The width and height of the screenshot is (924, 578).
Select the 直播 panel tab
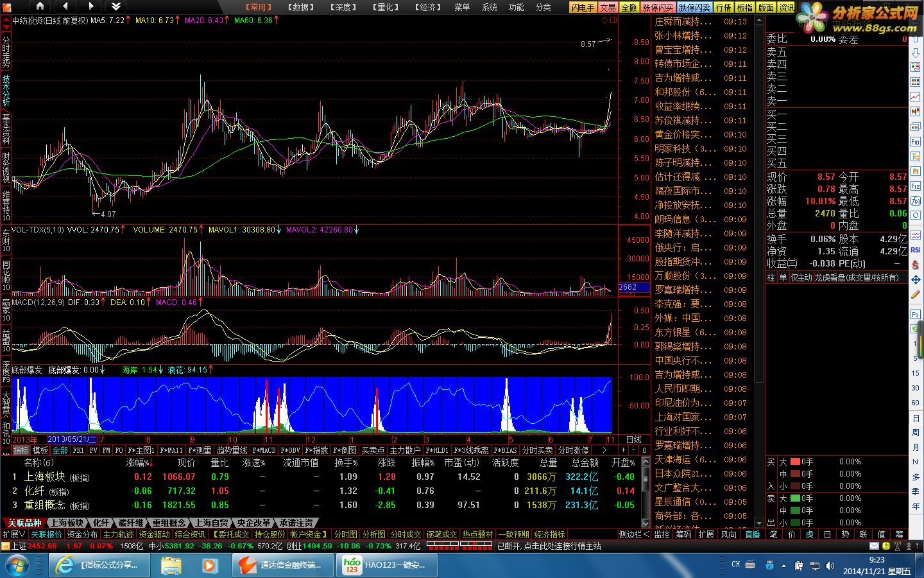coord(752,534)
